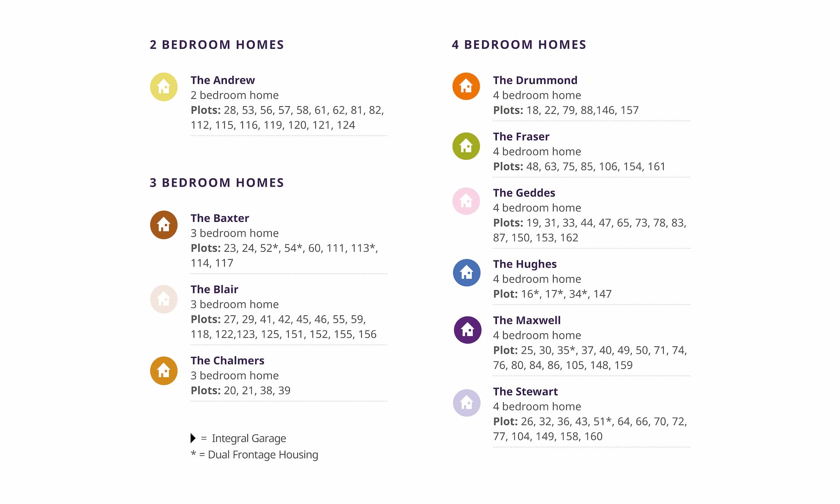Open The Andrew home title
Image resolution: width=840 pixels, height=504 pixels.
223,80
